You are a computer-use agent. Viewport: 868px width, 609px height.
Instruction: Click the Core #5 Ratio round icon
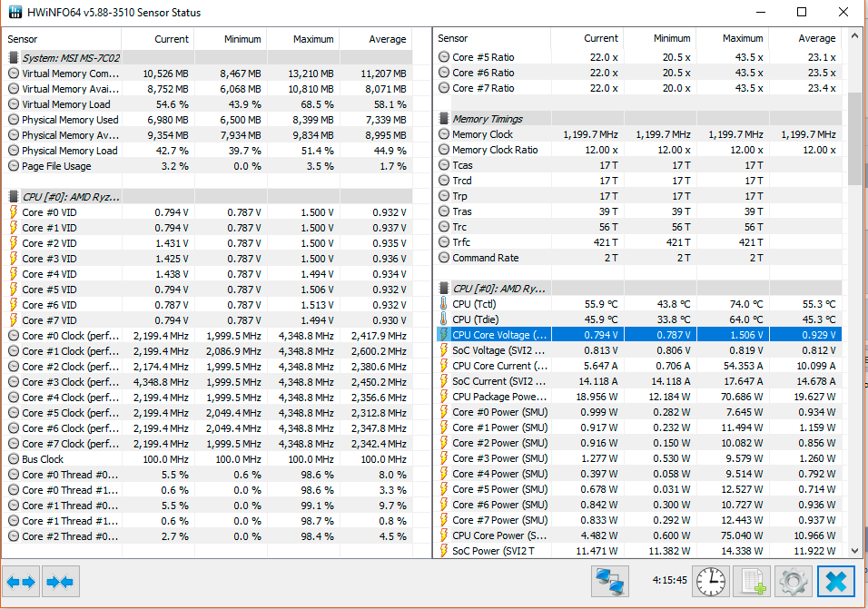444,57
